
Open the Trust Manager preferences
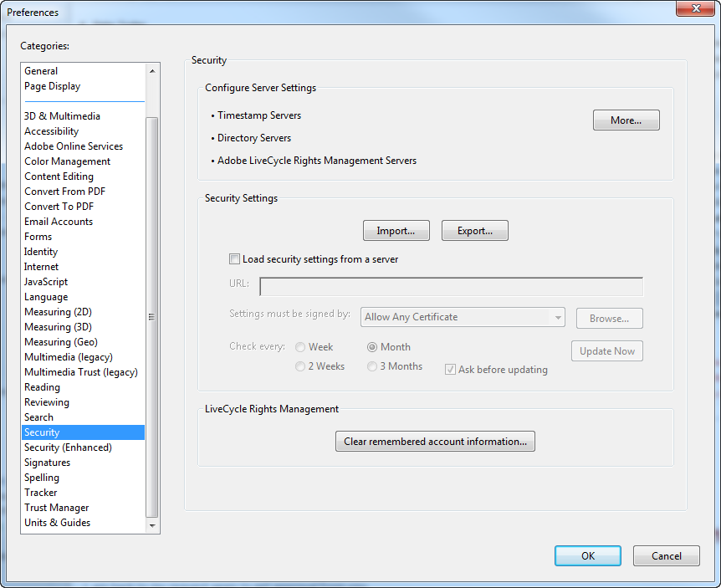coord(56,507)
